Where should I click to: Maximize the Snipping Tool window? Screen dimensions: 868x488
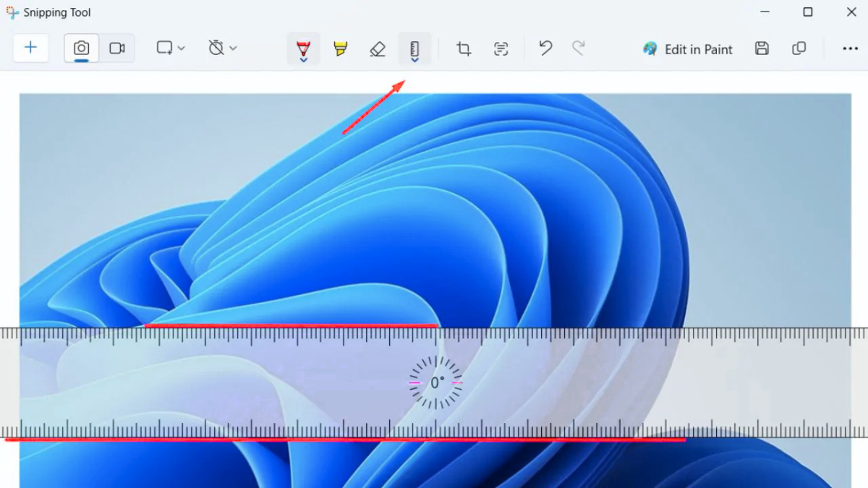pyautogui.click(x=808, y=12)
